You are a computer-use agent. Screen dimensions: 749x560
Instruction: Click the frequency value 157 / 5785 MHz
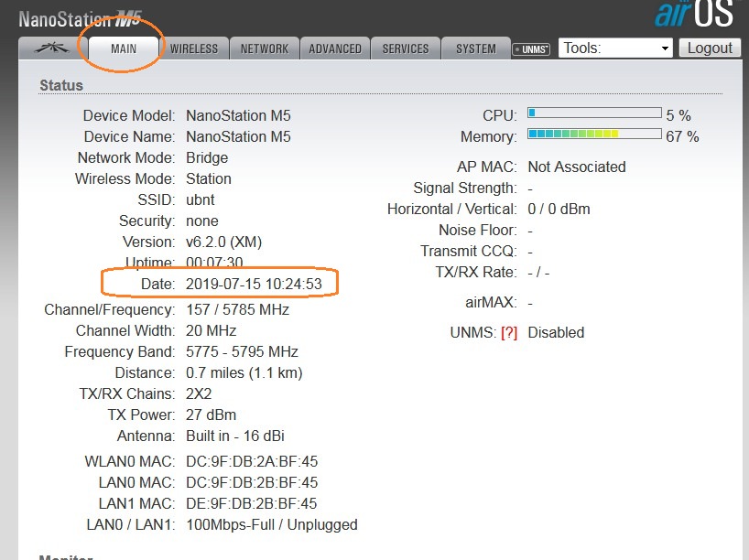pyautogui.click(x=237, y=310)
